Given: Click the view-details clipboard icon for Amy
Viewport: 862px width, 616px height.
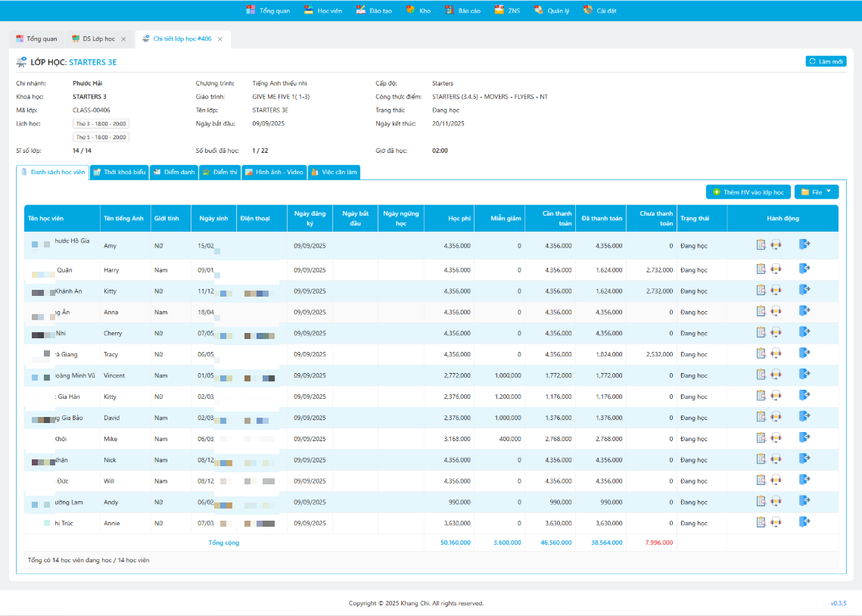Looking at the screenshot, I should tap(761, 244).
